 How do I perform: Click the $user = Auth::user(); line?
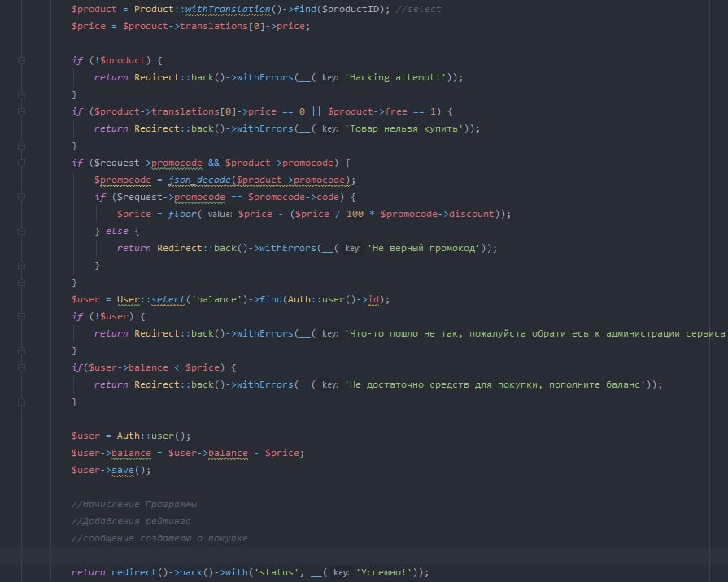[x=131, y=436]
